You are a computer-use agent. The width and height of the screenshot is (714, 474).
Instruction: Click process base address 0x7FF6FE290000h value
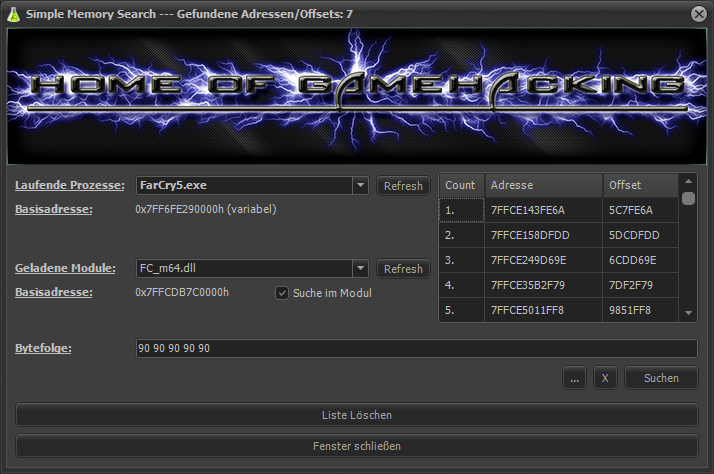[x=205, y=209]
